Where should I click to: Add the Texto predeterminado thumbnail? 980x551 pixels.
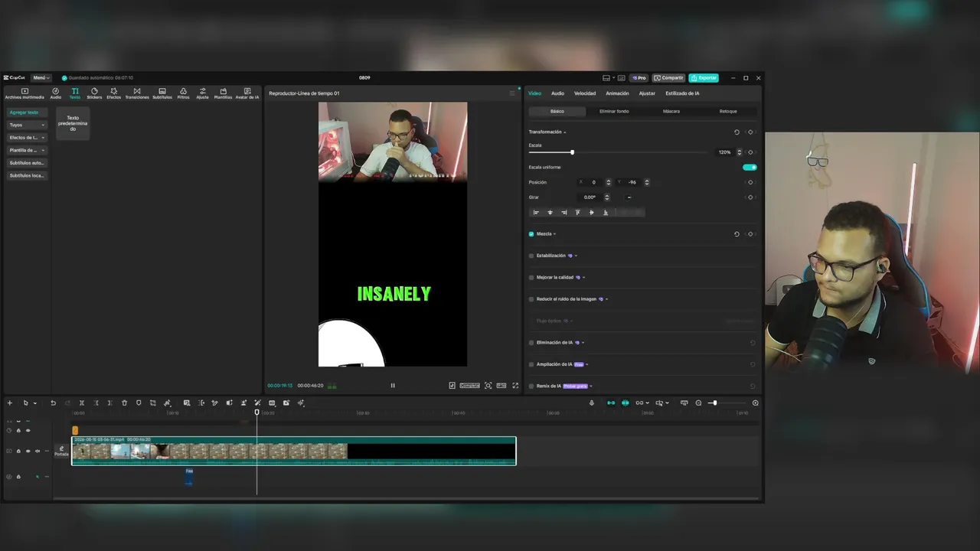point(73,124)
